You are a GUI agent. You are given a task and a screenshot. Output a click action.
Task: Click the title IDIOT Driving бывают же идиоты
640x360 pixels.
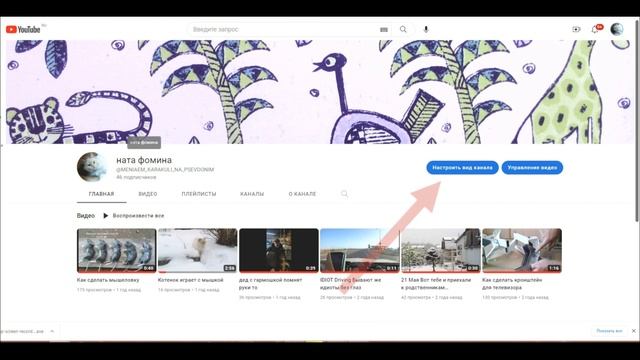[350, 284]
